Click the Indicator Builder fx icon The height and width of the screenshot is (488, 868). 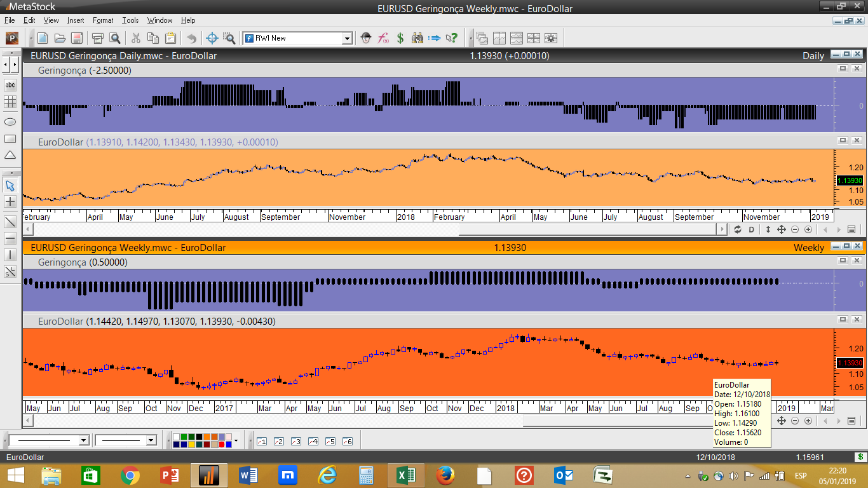(x=383, y=38)
